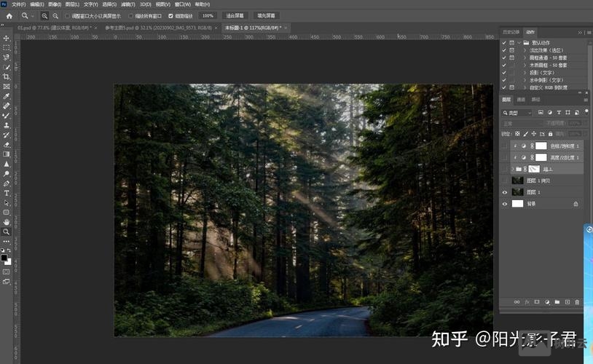The width and height of the screenshot is (593, 364).
Task: Click the Home icon in options bar
Action: tap(9, 16)
